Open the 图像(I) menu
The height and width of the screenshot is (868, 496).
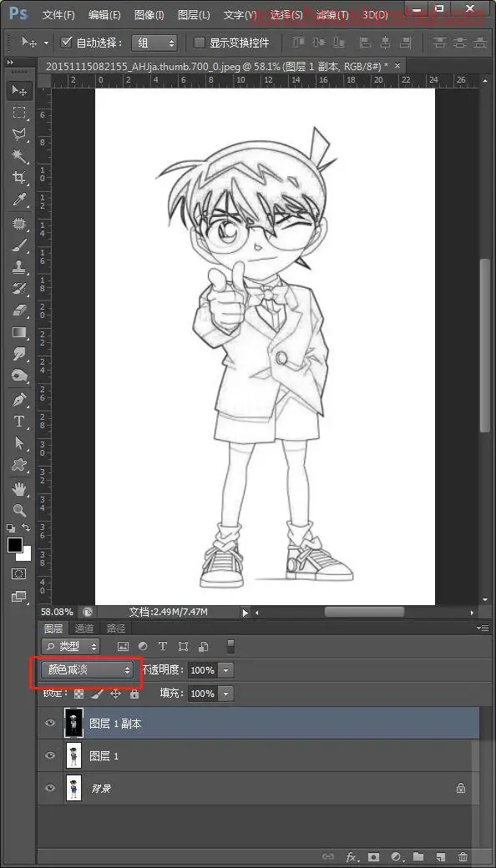149,15
